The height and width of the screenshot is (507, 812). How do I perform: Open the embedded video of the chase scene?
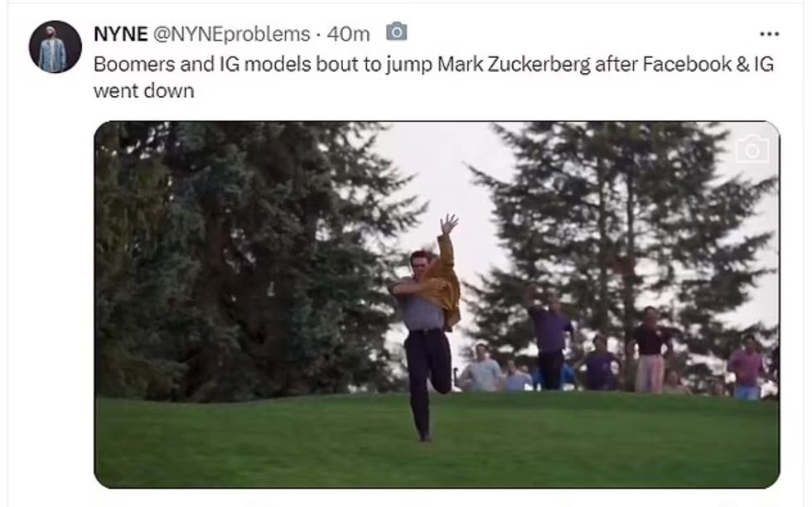pos(437,305)
